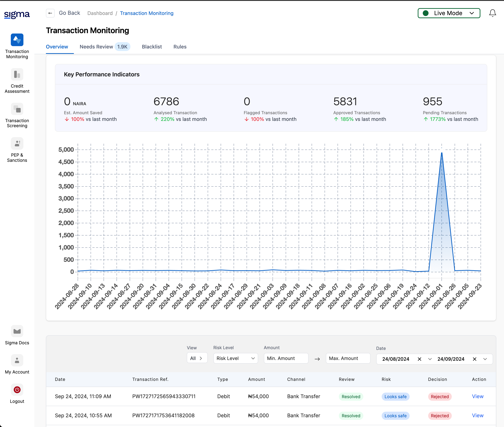Expand the View All selector
Screen dimensions: 504x427
[x=197, y=358]
